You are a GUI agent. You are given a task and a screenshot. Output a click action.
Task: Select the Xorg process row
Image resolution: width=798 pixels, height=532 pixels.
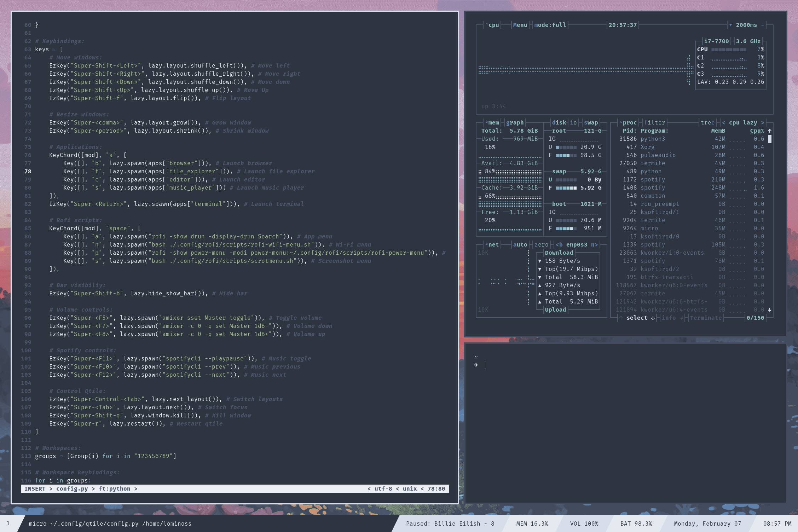click(647, 147)
